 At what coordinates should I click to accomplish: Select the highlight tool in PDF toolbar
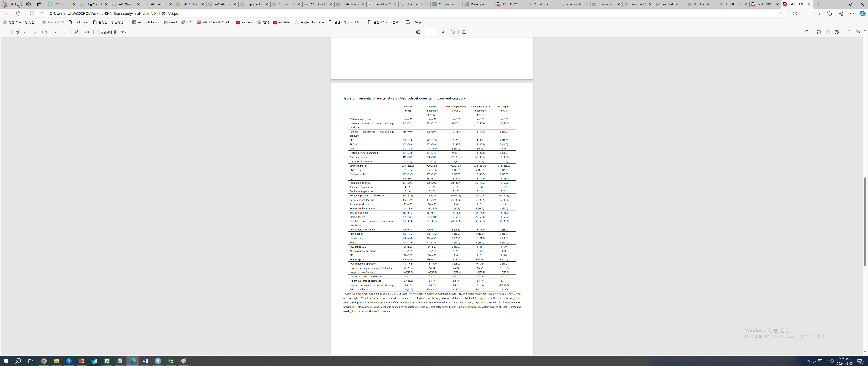[17, 32]
